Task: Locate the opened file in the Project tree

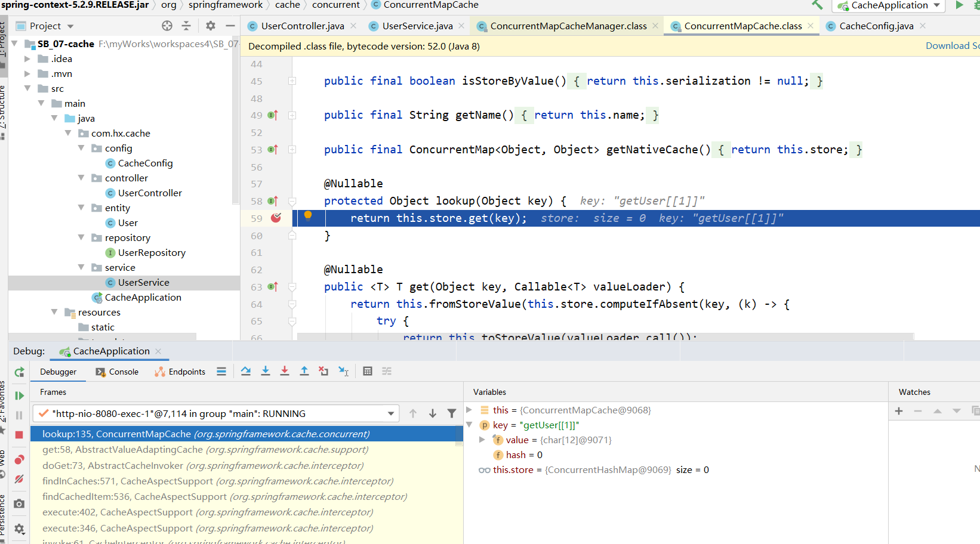Action: coord(167,26)
